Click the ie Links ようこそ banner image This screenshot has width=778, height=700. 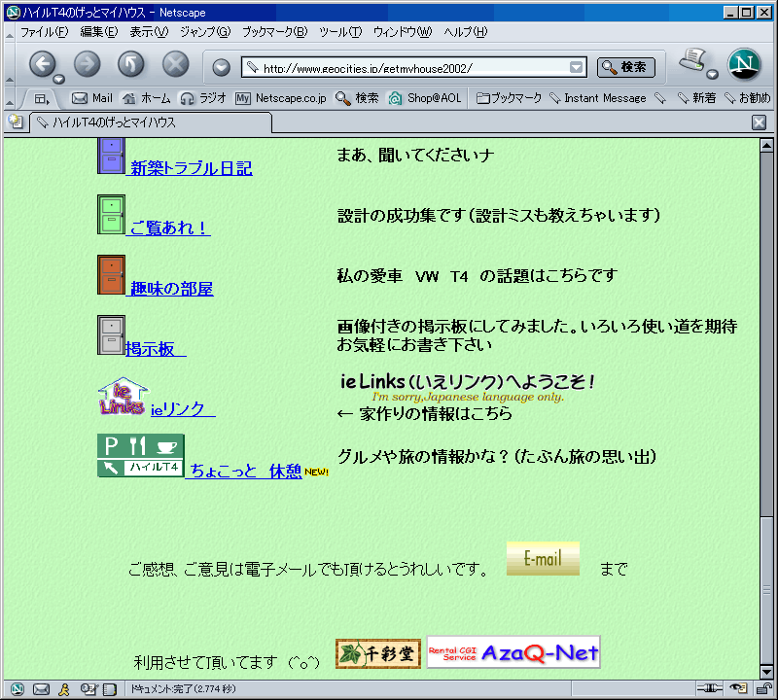(466, 388)
